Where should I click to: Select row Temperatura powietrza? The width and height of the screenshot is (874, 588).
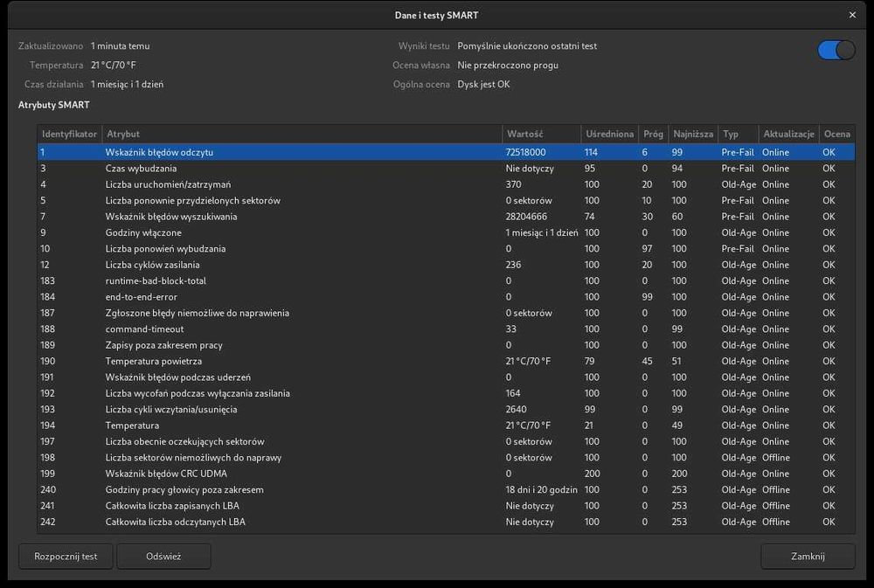(446, 361)
